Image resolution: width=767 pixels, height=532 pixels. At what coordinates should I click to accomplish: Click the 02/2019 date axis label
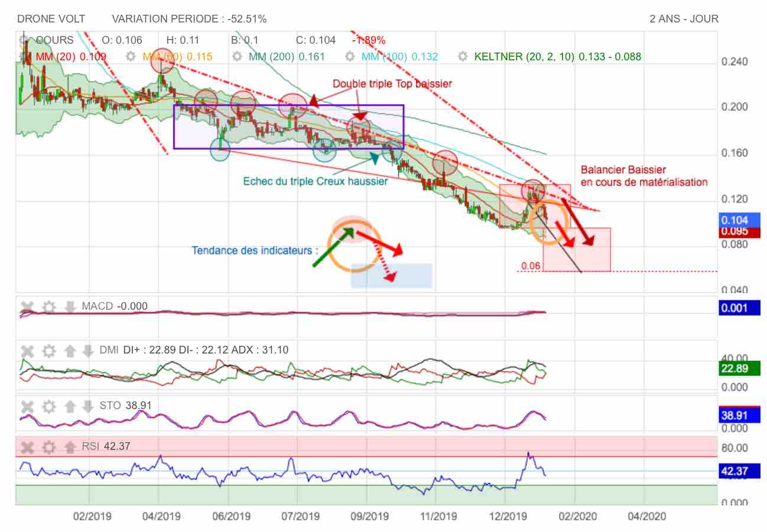point(92,516)
